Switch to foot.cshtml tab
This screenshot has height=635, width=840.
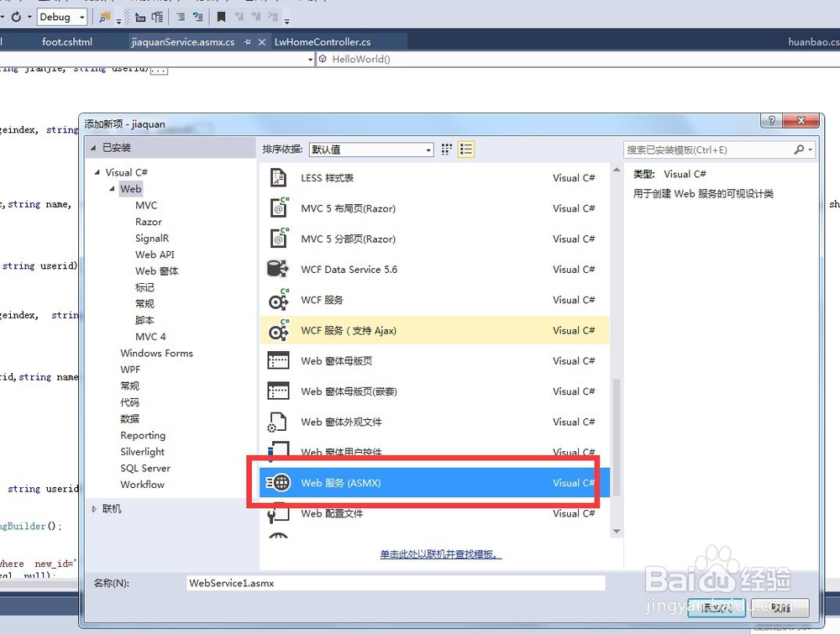[67, 42]
